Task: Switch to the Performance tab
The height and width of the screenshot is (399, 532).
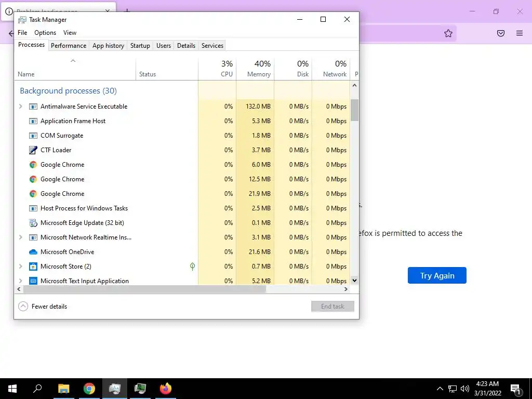Action: point(69,46)
